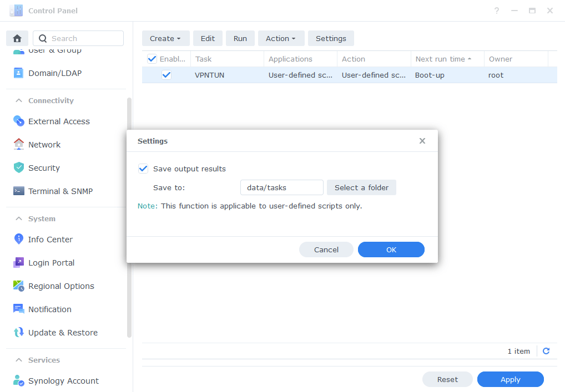The image size is (565, 392).
Task: Toggle the Enable column header checkbox
Action: [x=152, y=59]
